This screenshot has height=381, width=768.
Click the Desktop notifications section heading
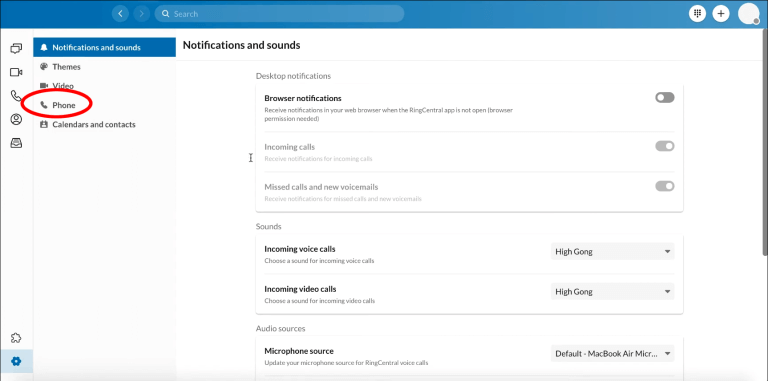(293, 76)
